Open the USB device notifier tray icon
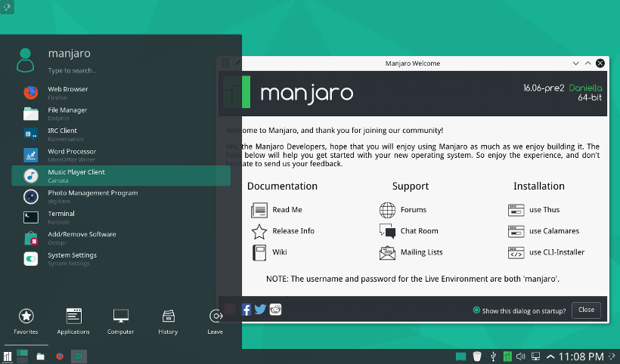Screen dimensions: 620x364 point(493,356)
